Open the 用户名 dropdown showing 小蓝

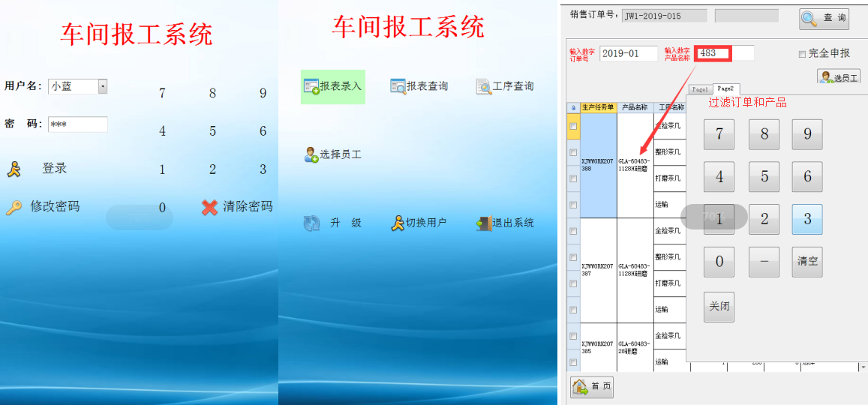(103, 86)
